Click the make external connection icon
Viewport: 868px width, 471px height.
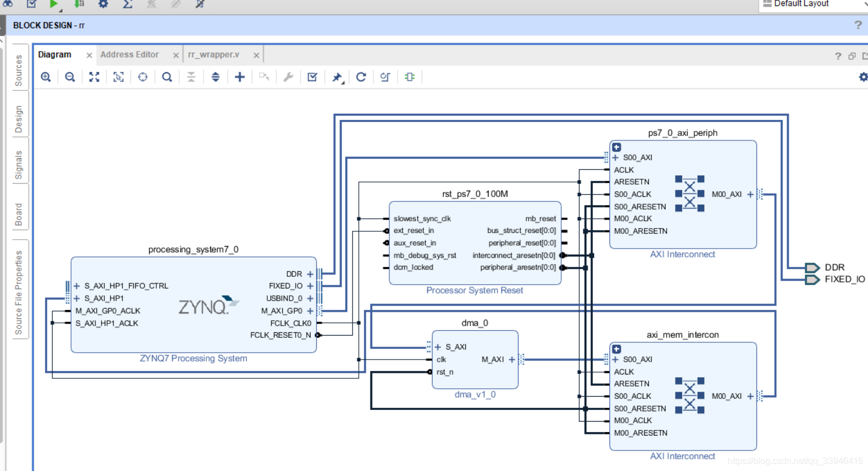264,77
